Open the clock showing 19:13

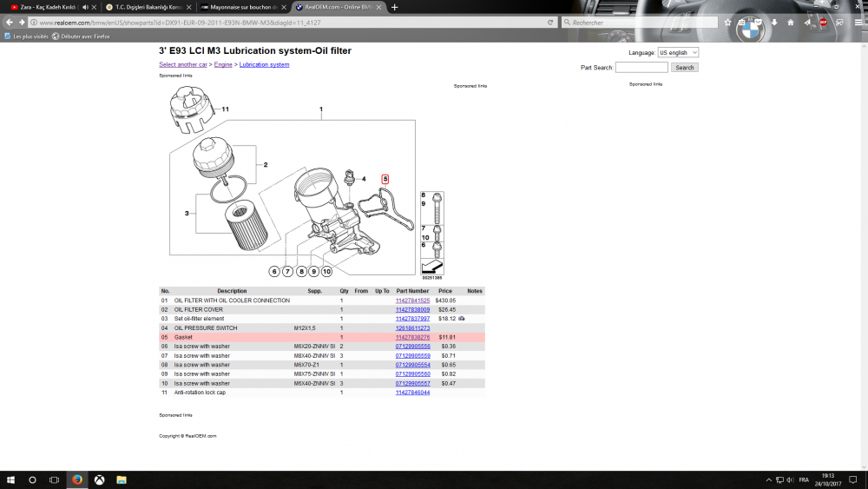pos(827,479)
